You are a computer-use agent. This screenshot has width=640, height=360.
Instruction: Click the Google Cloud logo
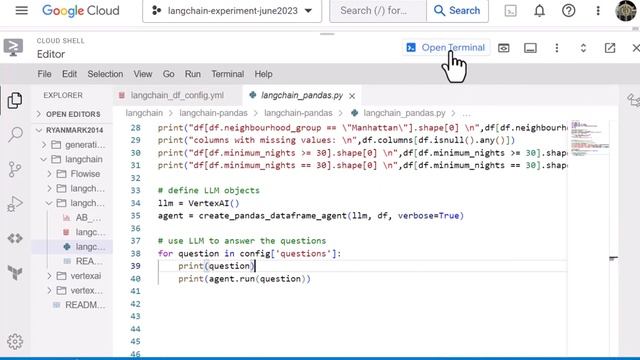pyautogui.click(x=80, y=11)
